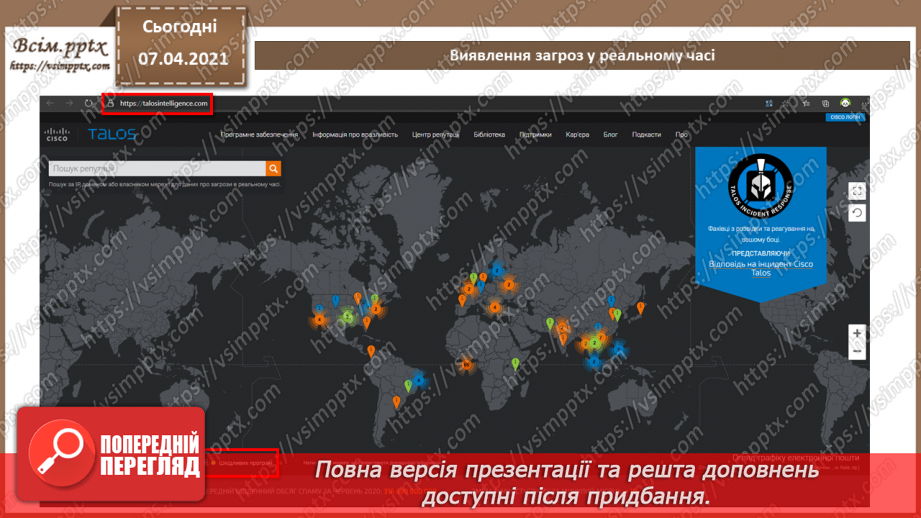
Task: Click the orange cluster marker in West Africa
Action: point(466,365)
